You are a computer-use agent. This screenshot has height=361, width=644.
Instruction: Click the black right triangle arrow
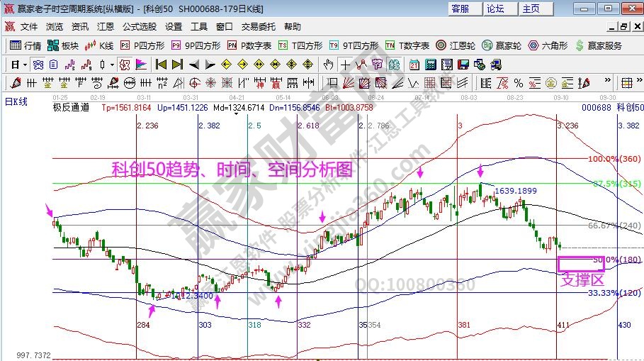[210, 65]
